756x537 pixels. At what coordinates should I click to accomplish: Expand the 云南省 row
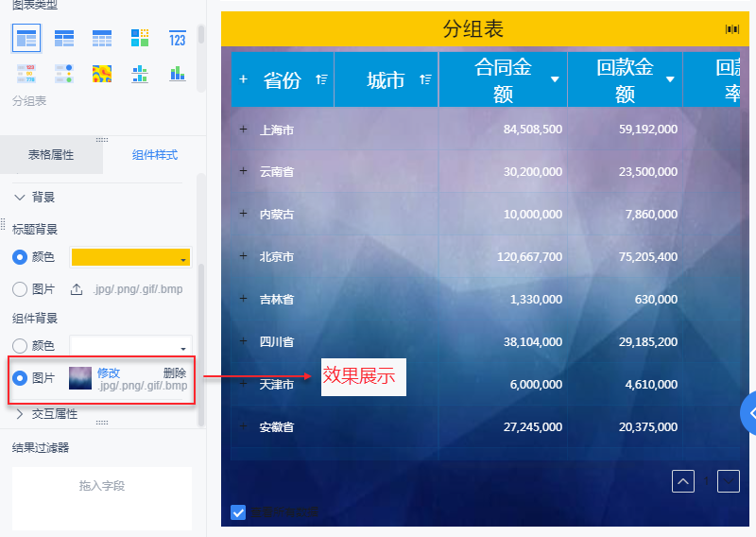point(244,171)
